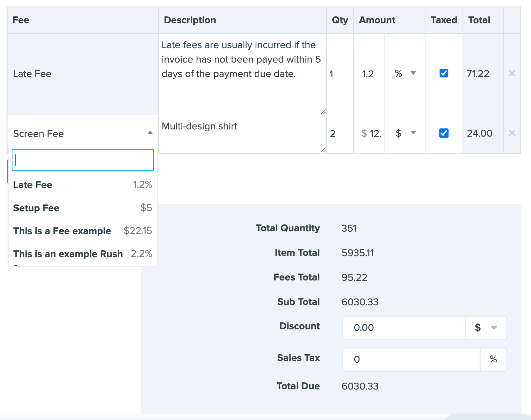Screen dimensions: 531x420
Task: Click the Total Quantity value 351
Action: pyautogui.click(x=349, y=228)
